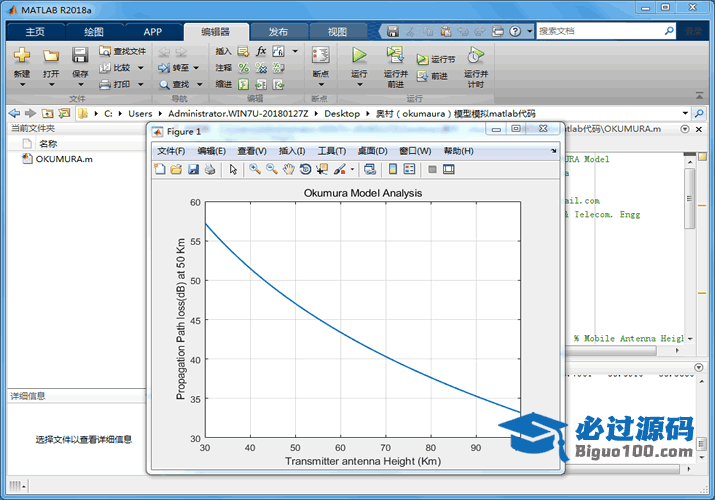The width and height of the screenshot is (715, 500).
Task: Switch to the APP tab
Action: pos(152,32)
